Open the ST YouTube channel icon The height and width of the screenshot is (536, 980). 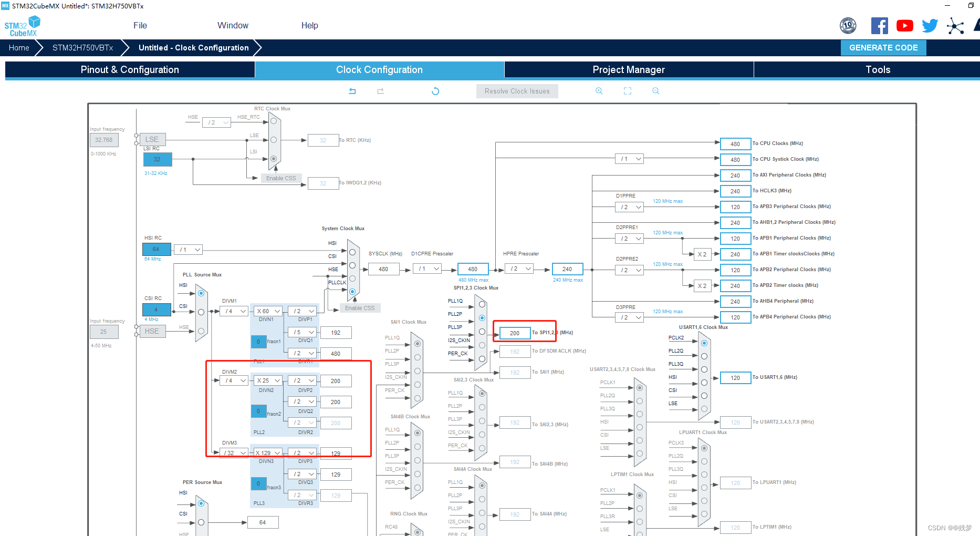click(x=905, y=26)
